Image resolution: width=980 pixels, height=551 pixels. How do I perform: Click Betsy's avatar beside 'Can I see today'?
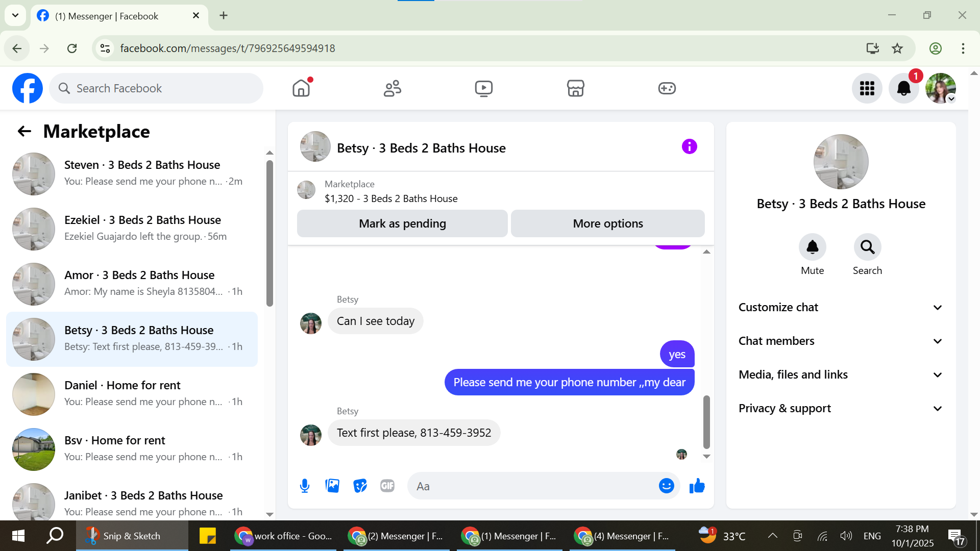311,323
